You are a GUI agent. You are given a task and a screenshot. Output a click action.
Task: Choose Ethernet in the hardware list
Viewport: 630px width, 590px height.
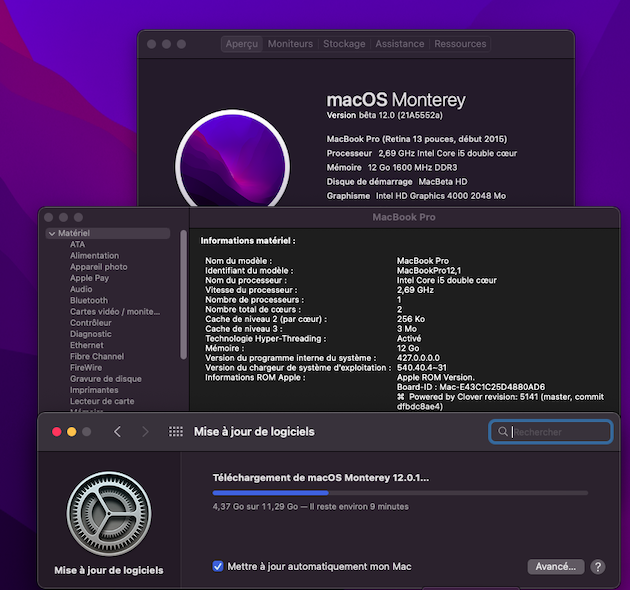[x=87, y=345]
